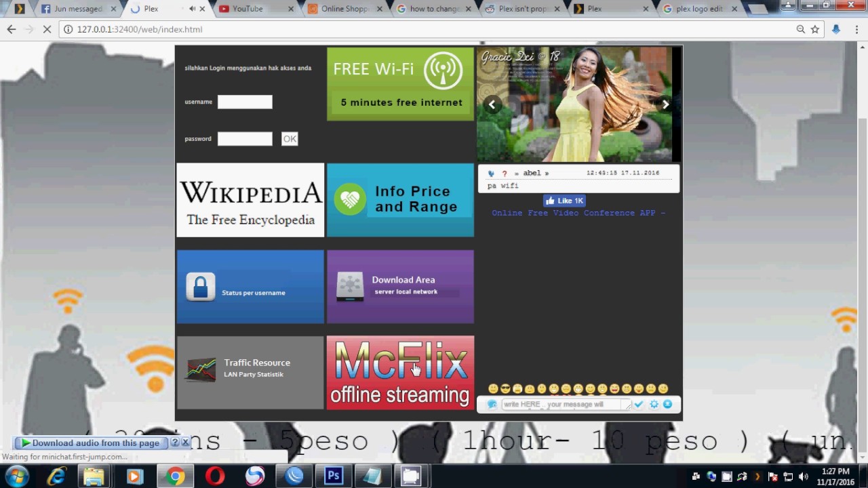The image size is (868, 488).
Task: Insert the sunglasses emoji in chat
Action: (505, 389)
